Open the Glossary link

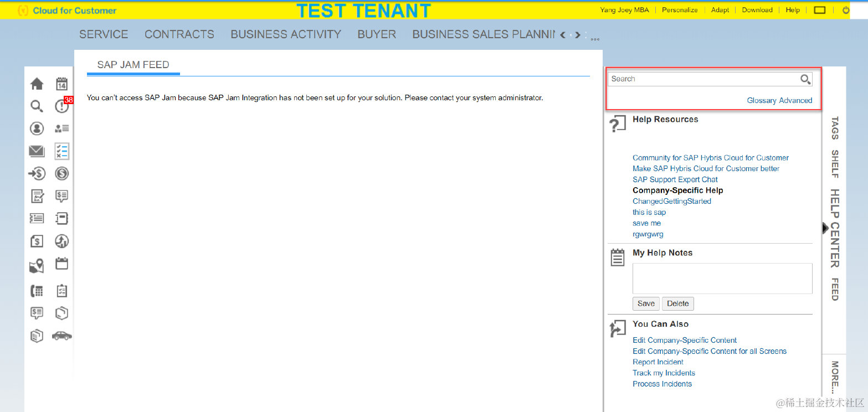[x=762, y=101]
